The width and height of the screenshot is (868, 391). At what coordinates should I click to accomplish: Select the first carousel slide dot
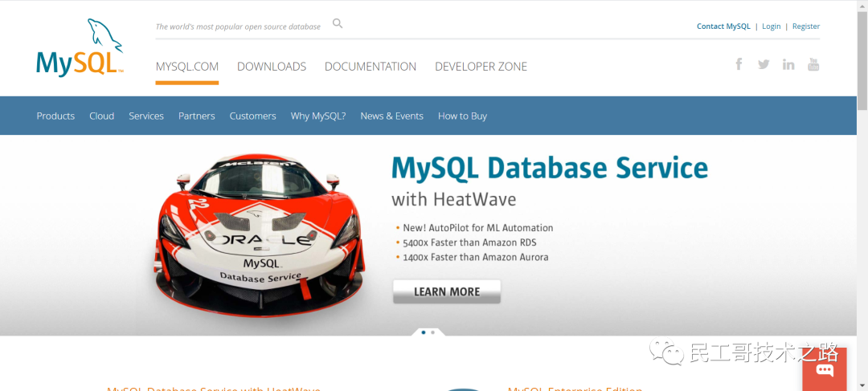click(424, 332)
